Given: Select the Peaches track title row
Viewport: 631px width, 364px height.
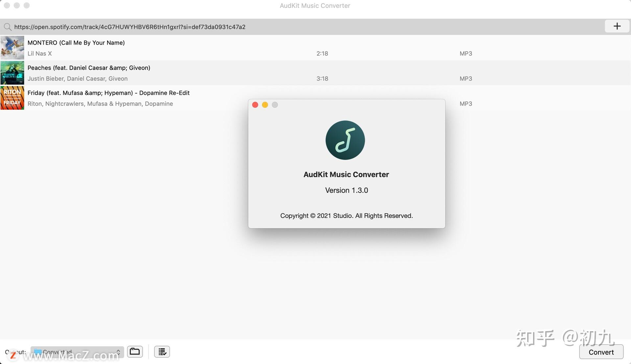Looking at the screenshot, I should click(x=89, y=68).
